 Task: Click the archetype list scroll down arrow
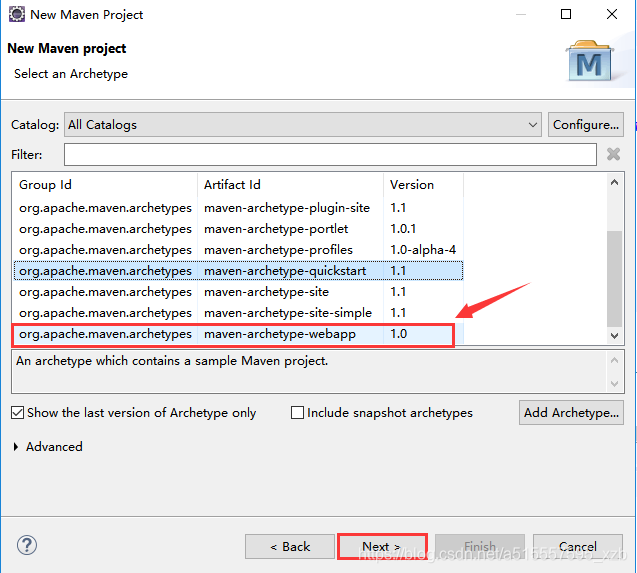(x=614, y=336)
